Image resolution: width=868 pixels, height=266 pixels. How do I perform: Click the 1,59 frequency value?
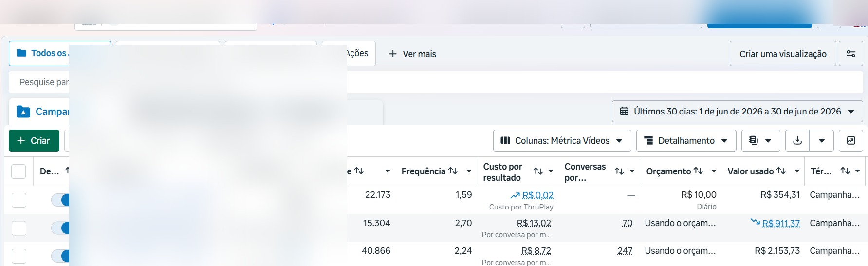point(463,195)
